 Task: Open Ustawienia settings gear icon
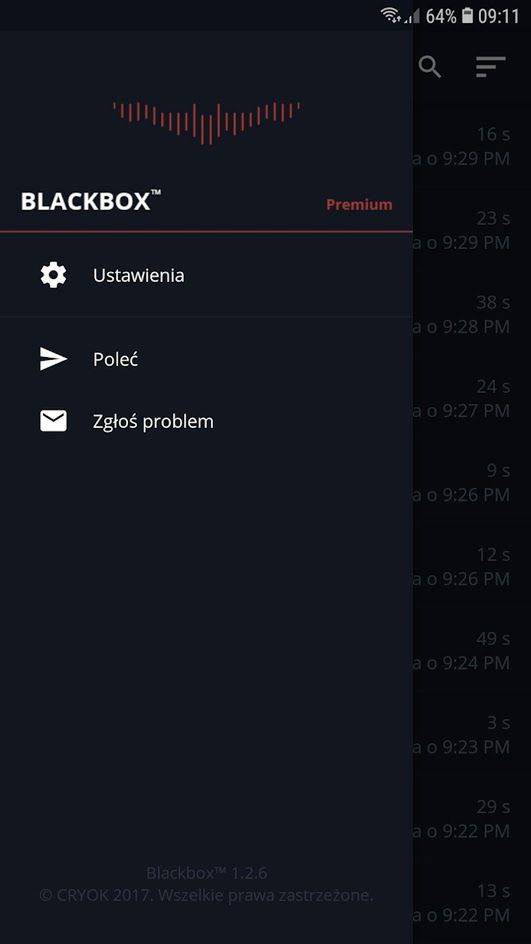coord(53,276)
